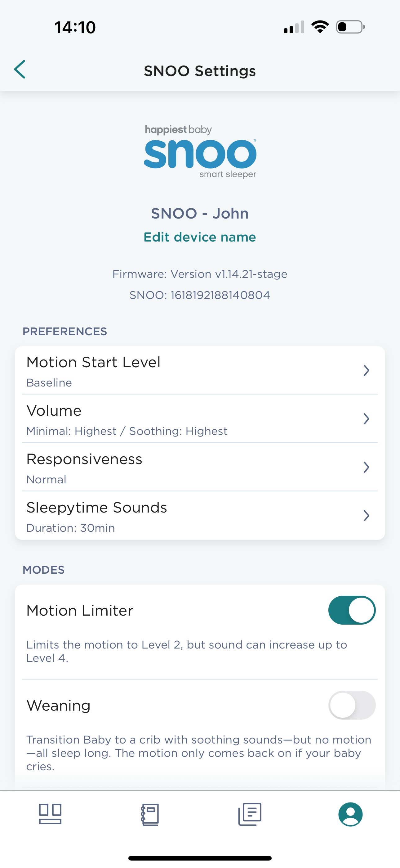Open the account profile tab icon
This screenshot has width=400, height=868.
[350, 814]
